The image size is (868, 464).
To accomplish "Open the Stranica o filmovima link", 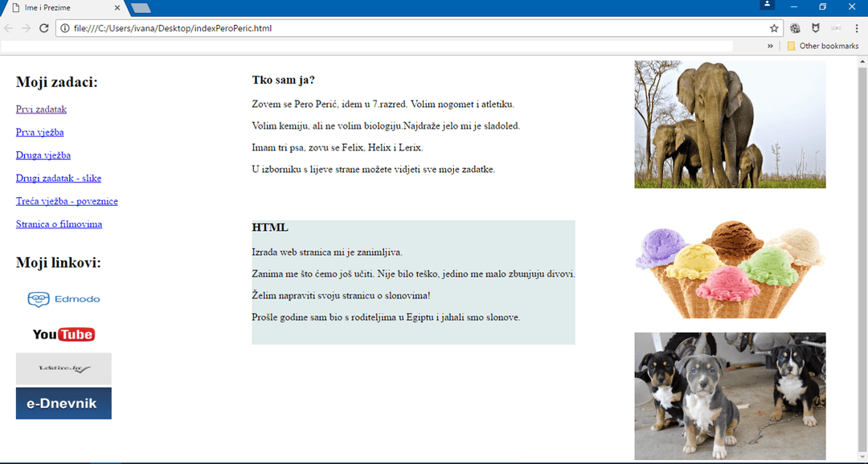I will 59,224.
